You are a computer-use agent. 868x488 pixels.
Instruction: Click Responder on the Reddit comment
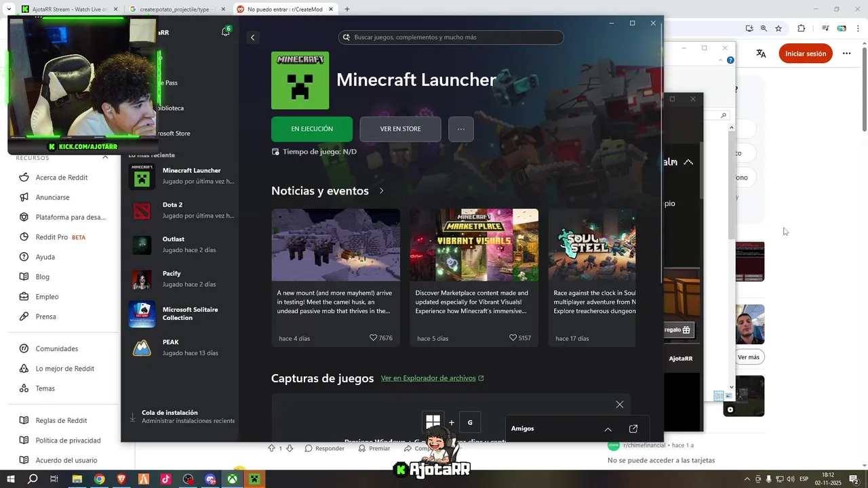324,448
